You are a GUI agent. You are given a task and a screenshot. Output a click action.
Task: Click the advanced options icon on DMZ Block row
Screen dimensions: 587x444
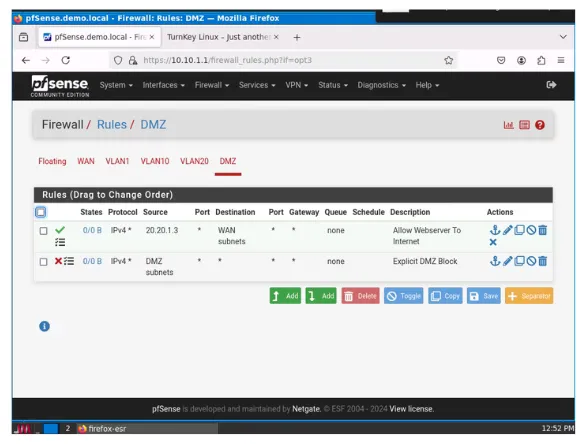tap(69, 261)
